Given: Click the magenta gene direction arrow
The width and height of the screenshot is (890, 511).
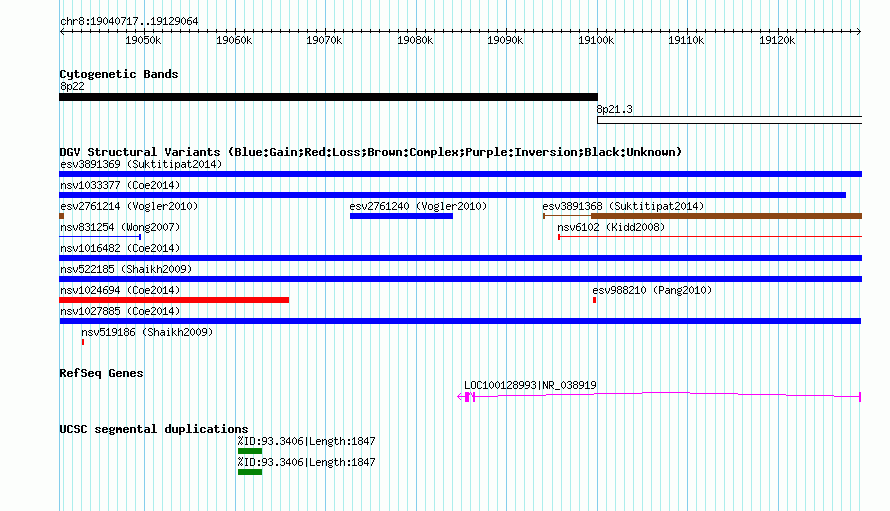Looking at the screenshot, I should (x=460, y=397).
